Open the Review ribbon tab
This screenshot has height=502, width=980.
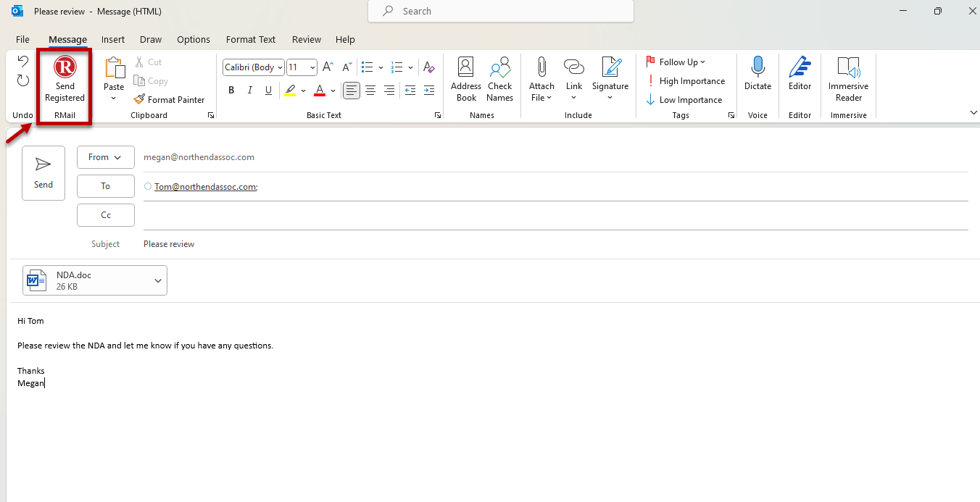(x=306, y=39)
